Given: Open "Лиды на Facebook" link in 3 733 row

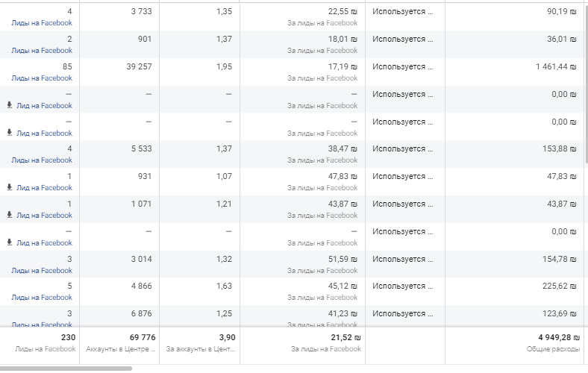Looking at the screenshot, I should (42, 23).
